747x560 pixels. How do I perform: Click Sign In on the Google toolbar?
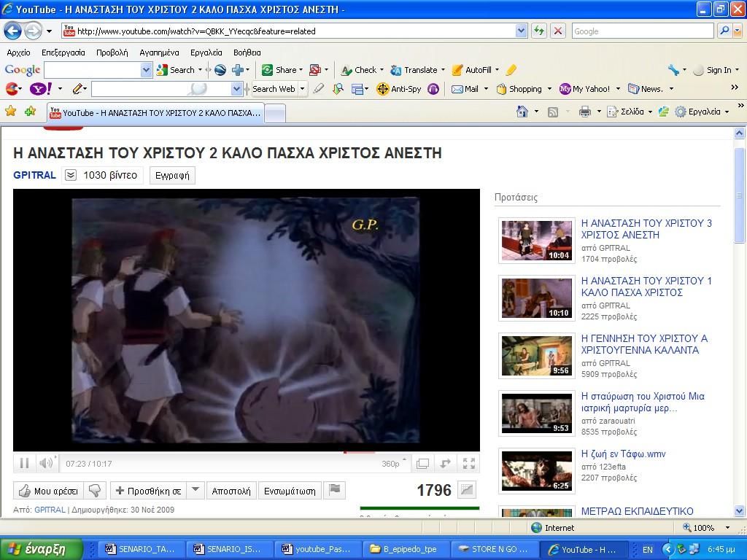[x=713, y=70]
